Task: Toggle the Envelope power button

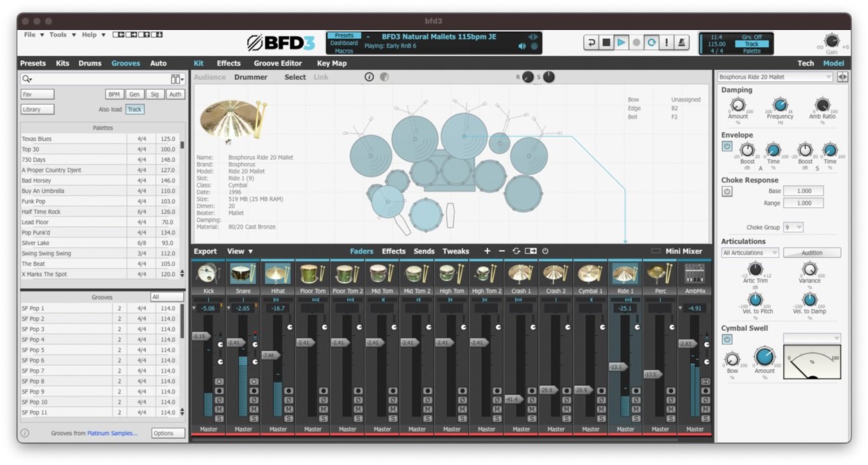Action: coord(727,146)
